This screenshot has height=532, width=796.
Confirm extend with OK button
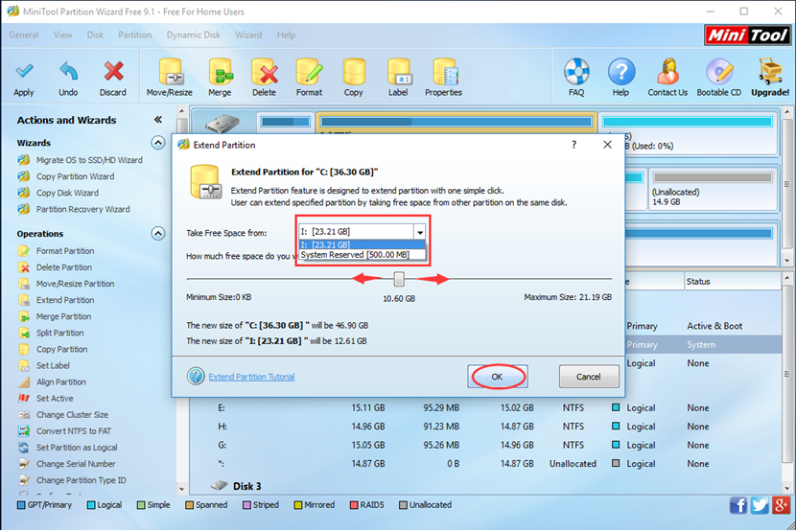pos(498,377)
